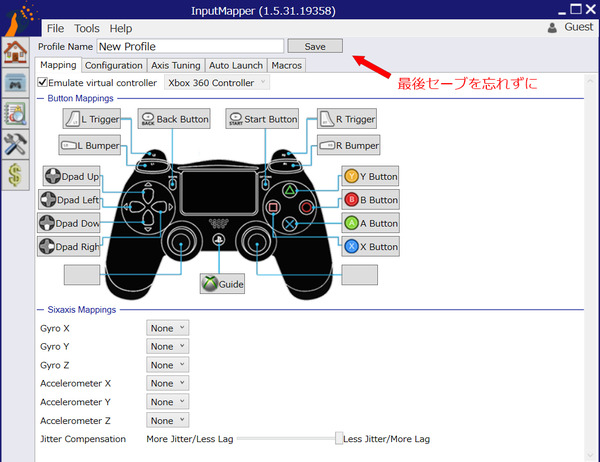
Task: Open the File menu
Action: 55,29
